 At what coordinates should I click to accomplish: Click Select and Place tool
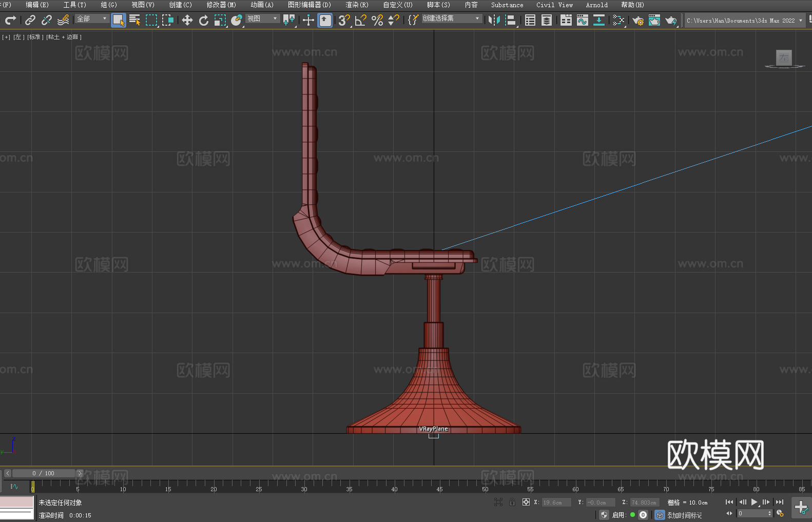(x=237, y=20)
